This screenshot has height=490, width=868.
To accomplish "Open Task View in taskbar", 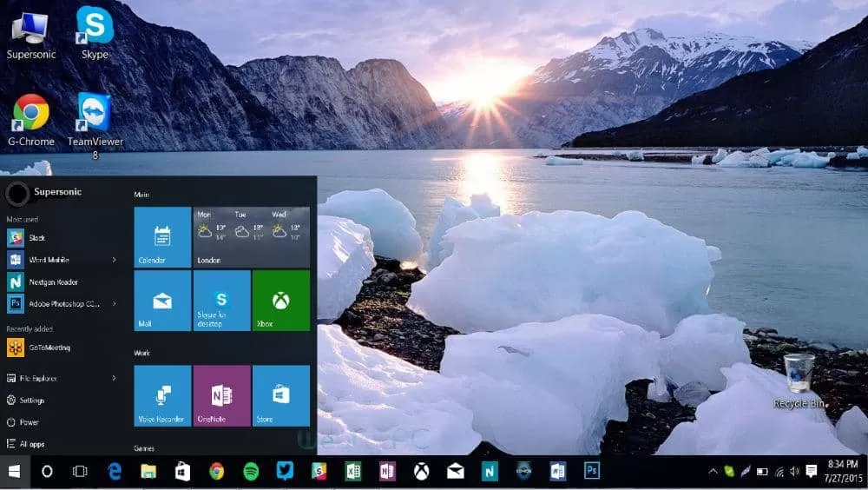I will click(80, 472).
